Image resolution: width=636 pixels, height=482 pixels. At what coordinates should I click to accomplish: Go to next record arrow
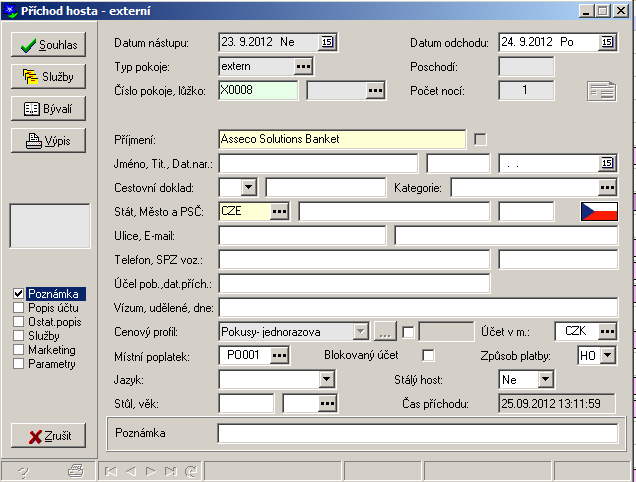click(x=150, y=471)
